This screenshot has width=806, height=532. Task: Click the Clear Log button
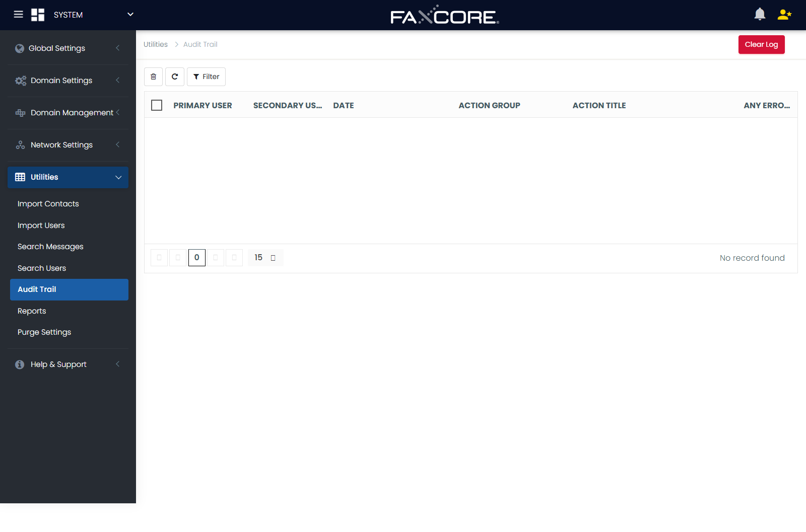[x=761, y=44]
